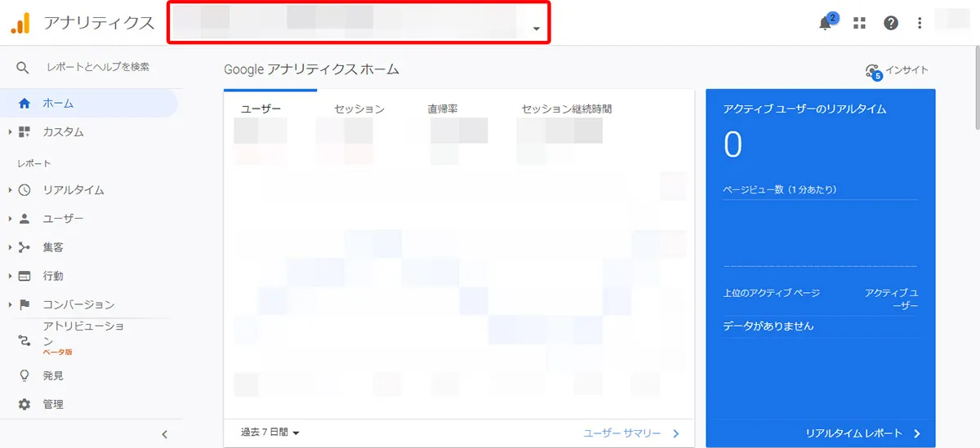Click the レポートとヘルプを検索 search field
This screenshot has width=980, height=448.
98,67
